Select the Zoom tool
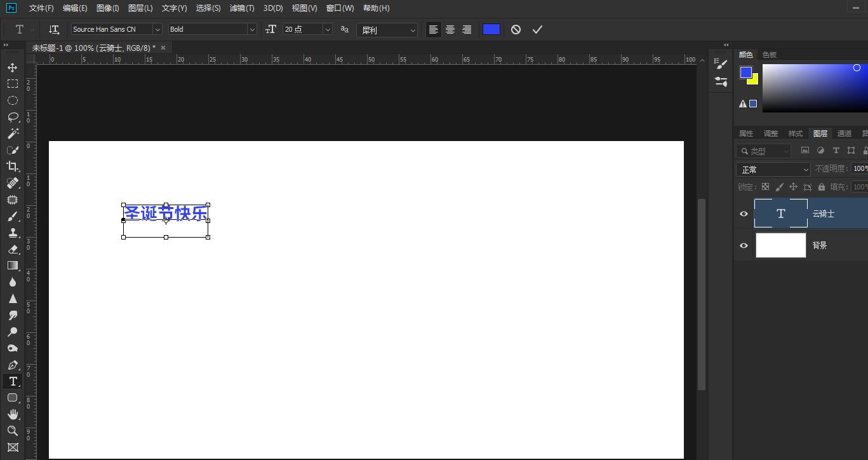This screenshot has width=868, height=460. (x=12, y=431)
